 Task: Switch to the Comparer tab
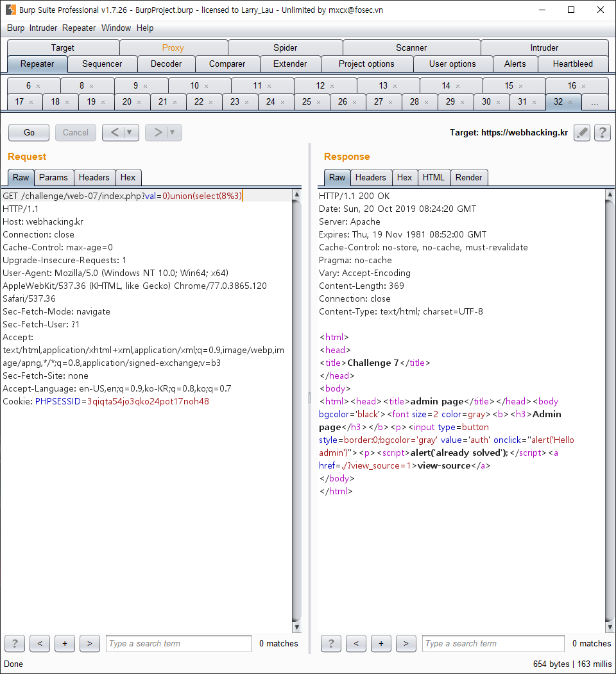coord(227,64)
